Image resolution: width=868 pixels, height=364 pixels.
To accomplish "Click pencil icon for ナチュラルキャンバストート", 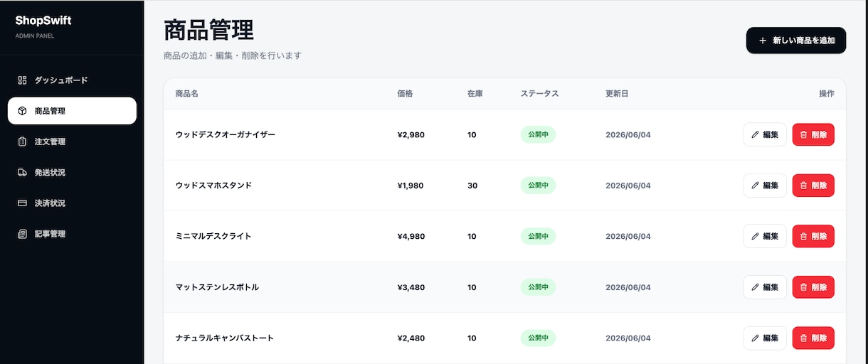I will [756, 338].
